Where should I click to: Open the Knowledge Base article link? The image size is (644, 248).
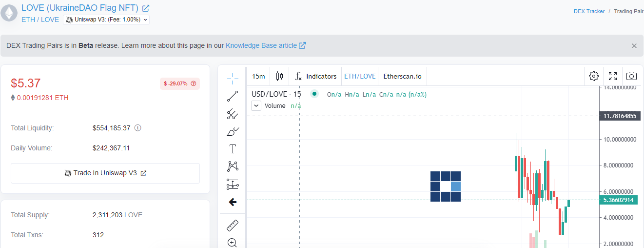tap(266, 45)
